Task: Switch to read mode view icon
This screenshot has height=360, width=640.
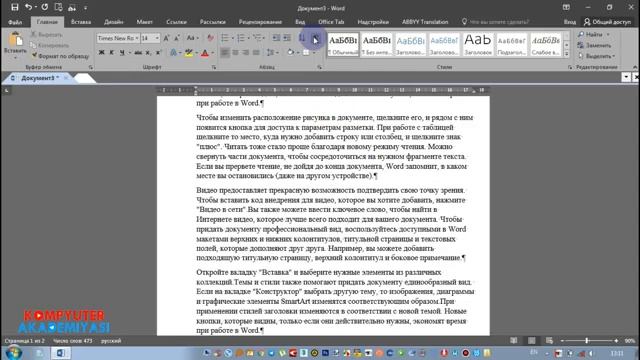Action: 513,340
